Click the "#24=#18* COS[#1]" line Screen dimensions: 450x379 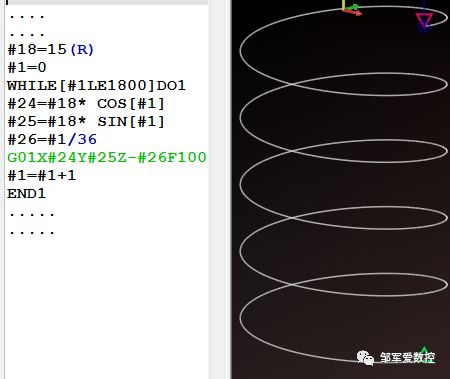click(x=86, y=104)
